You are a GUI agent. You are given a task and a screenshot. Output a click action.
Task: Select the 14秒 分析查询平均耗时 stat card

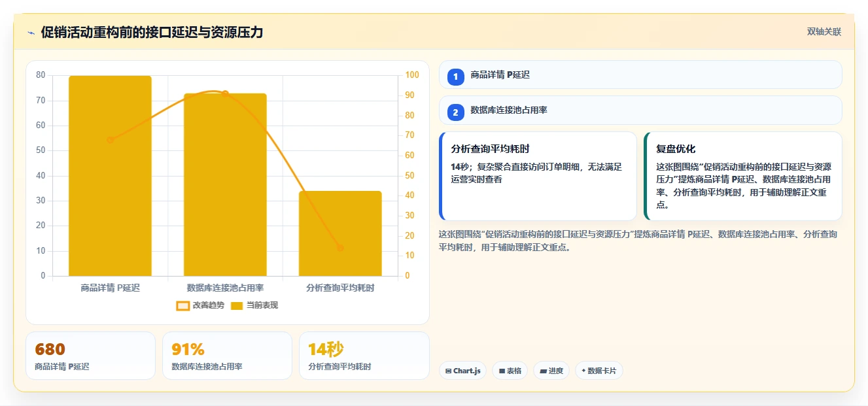(x=364, y=356)
